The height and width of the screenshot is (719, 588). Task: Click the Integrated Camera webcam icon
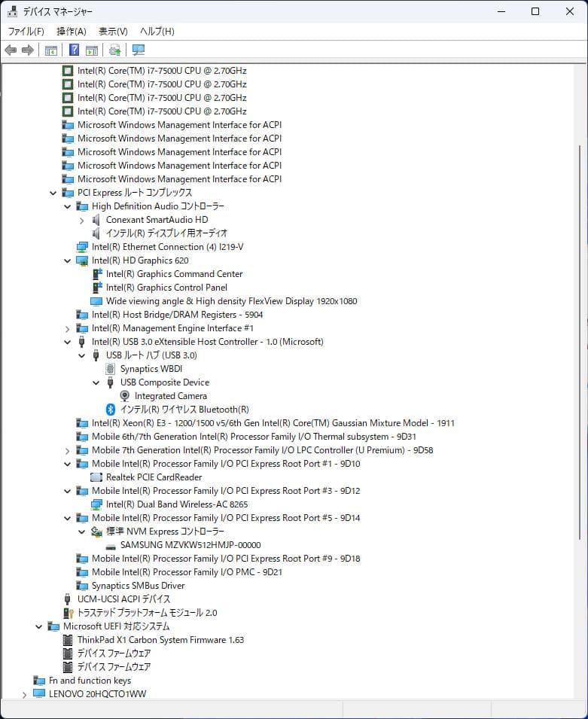[126, 396]
